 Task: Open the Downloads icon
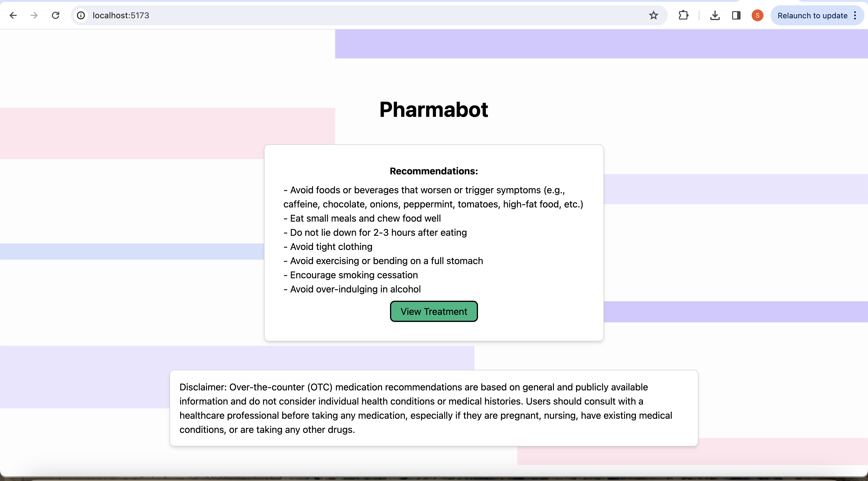[715, 16]
